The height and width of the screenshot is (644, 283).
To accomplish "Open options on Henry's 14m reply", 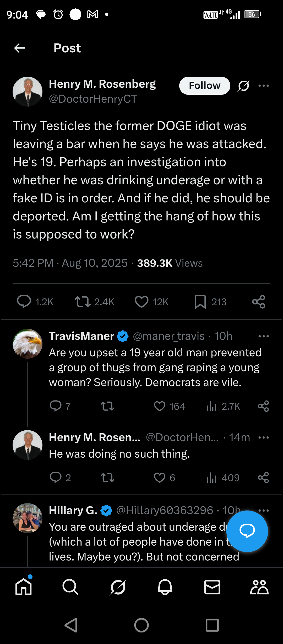I will (x=264, y=437).
